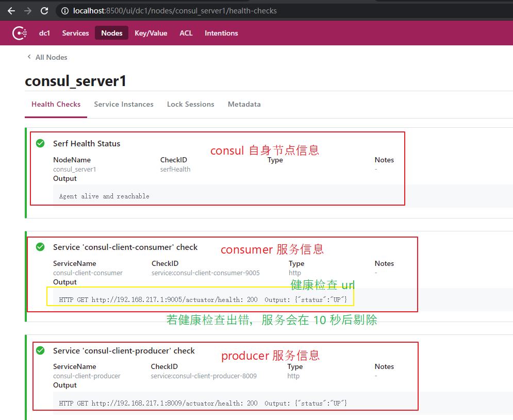513x420 pixels.
Task: Open the ACL menu
Action: coord(186,33)
